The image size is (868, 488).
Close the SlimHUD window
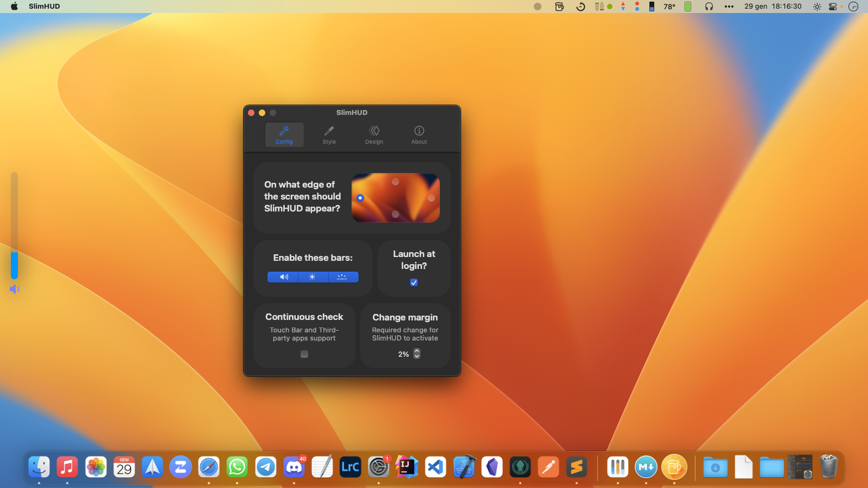[x=251, y=113]
